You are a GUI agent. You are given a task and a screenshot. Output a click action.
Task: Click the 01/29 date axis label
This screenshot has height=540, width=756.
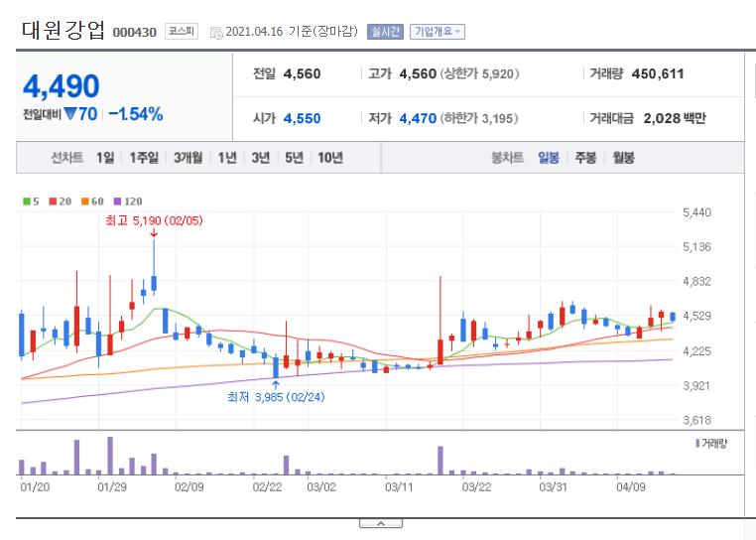(112, 487)
